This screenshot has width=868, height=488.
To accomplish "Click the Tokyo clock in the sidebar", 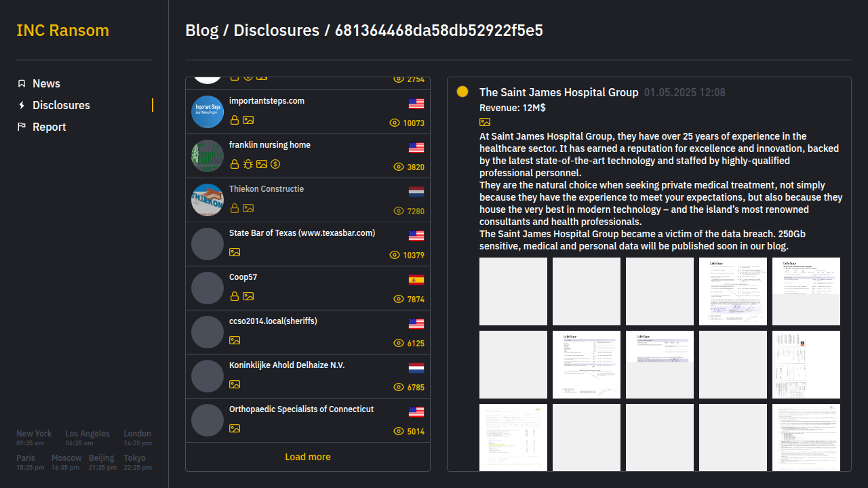I will click(138, 462).
